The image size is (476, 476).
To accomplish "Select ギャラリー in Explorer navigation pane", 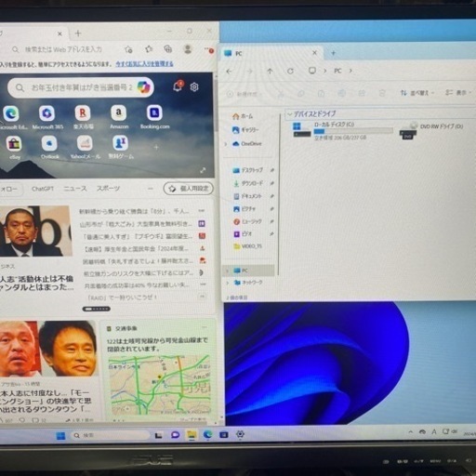I will click(x=245, y=130).
